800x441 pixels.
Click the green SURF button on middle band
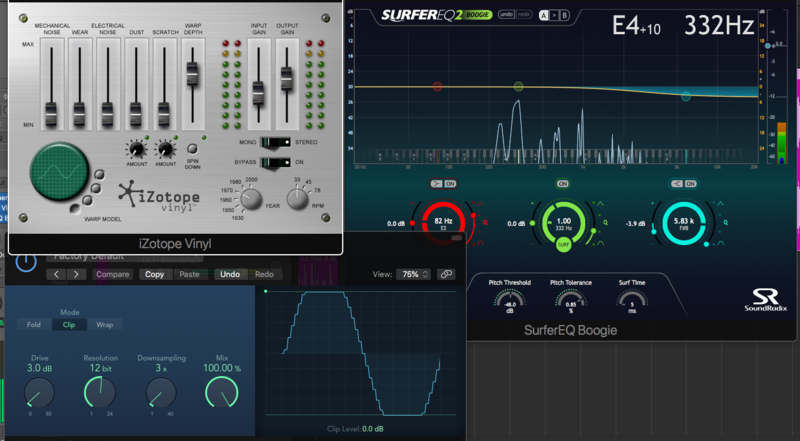click(564, 243)
